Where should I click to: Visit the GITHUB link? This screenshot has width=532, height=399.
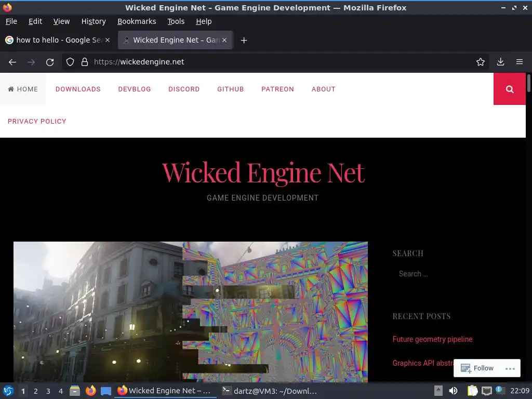point(230,89)
